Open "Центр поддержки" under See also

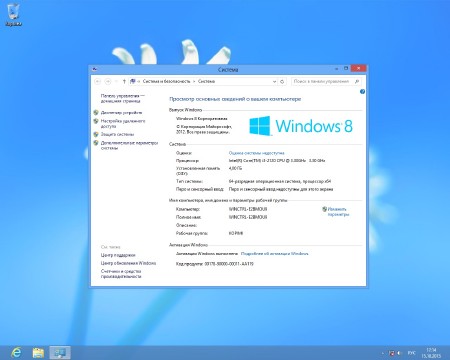[x=118, y=255]
